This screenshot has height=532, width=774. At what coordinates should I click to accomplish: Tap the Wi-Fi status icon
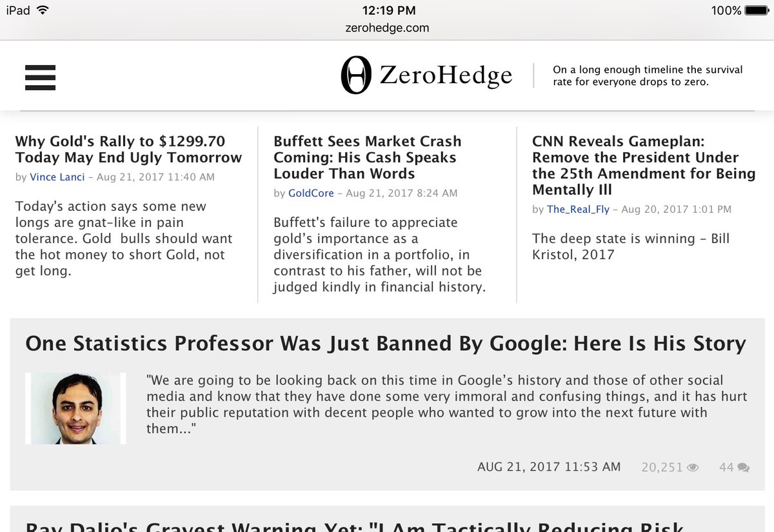click(x=43, y=10)
